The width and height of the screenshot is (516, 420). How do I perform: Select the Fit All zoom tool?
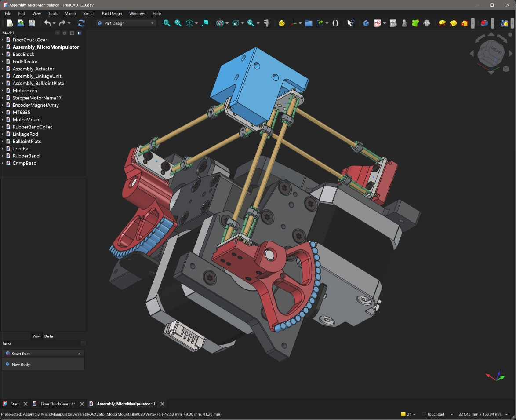pyautogui.click(x=167, y=23)
